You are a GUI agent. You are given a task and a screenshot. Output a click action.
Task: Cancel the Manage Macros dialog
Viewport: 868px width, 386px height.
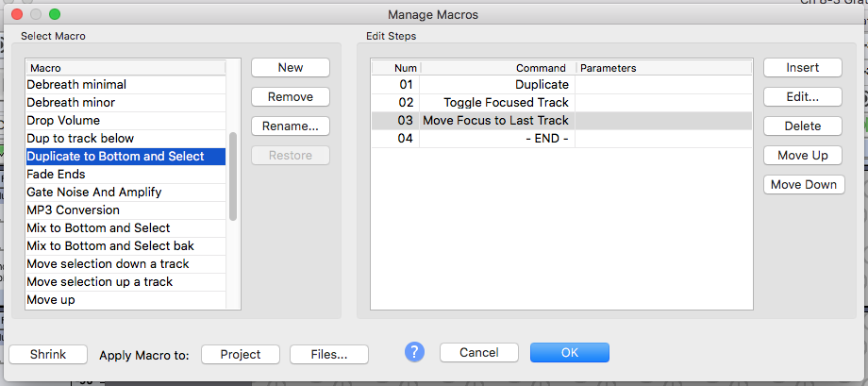click(479, 353)
